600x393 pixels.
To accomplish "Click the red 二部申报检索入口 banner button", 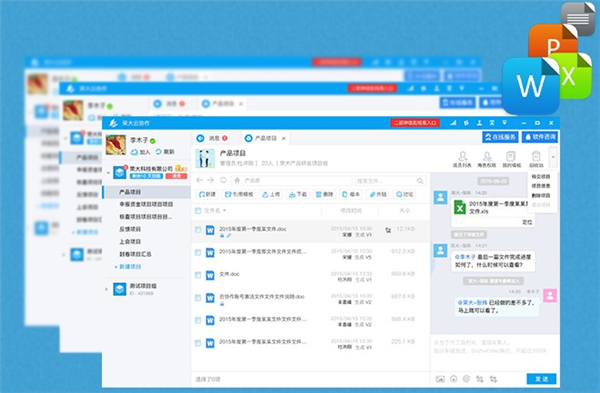I will click(415, 123).
